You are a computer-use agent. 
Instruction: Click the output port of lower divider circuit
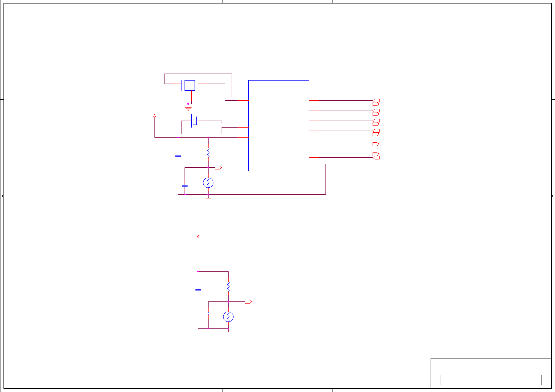coord(248,302)
